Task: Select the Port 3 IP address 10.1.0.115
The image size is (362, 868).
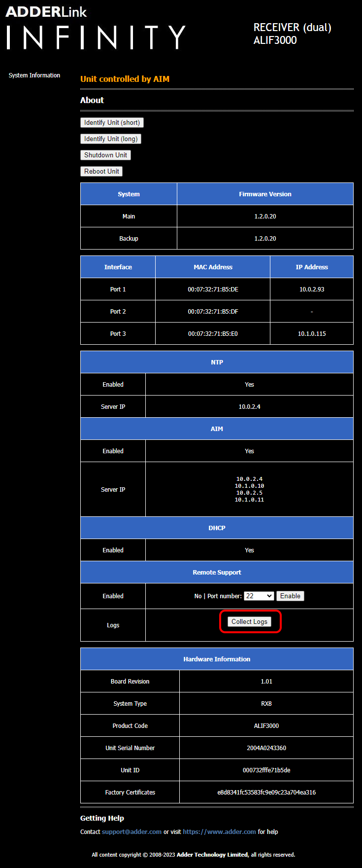Action: (312, 334)
